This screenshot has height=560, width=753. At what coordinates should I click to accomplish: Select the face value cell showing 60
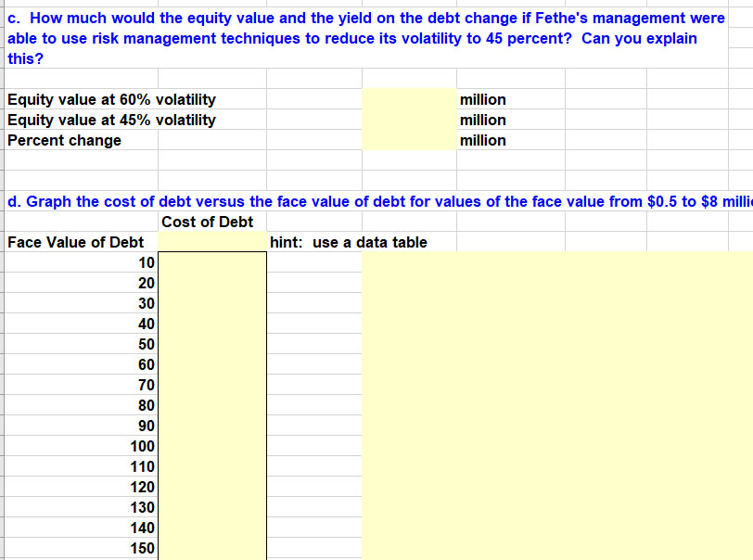point(82,364)
